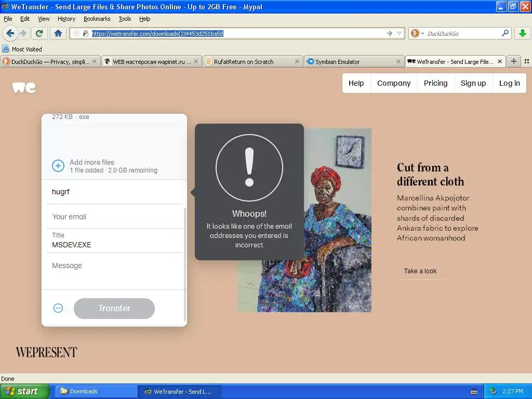Screen dimensions: 532x399
Task: Close the wapinet.ru tab
Action: point(196,61)
